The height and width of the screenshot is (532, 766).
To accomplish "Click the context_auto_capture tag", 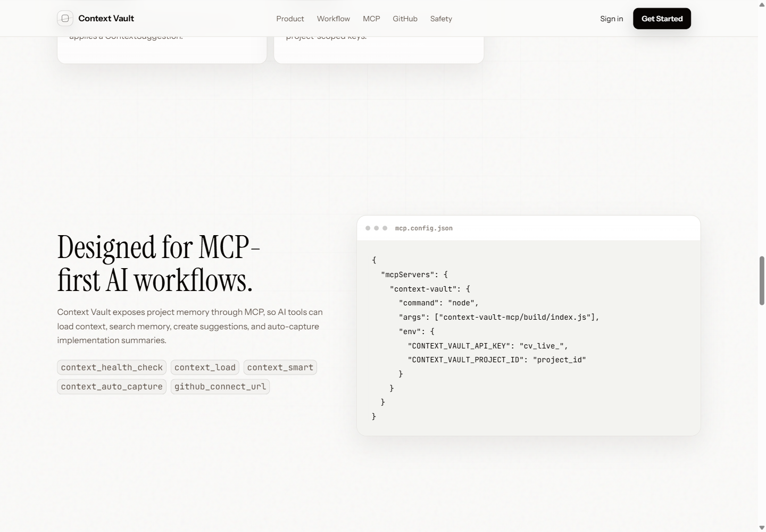I will pyautogui.click(x=112, y=386).
